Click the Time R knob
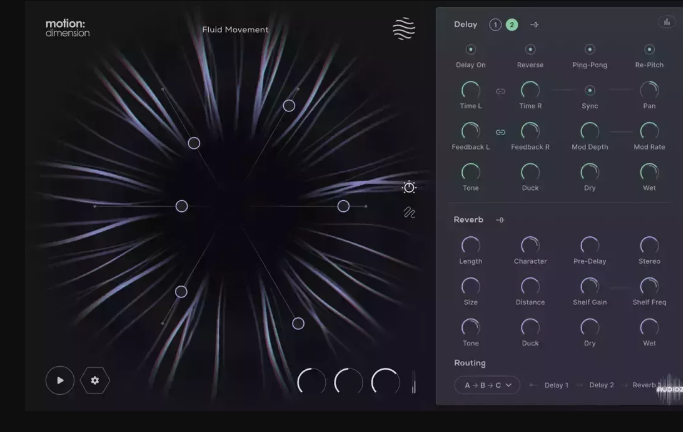Image resolution: width=683 pixels, height=432 pixels. tap(530, 90)
